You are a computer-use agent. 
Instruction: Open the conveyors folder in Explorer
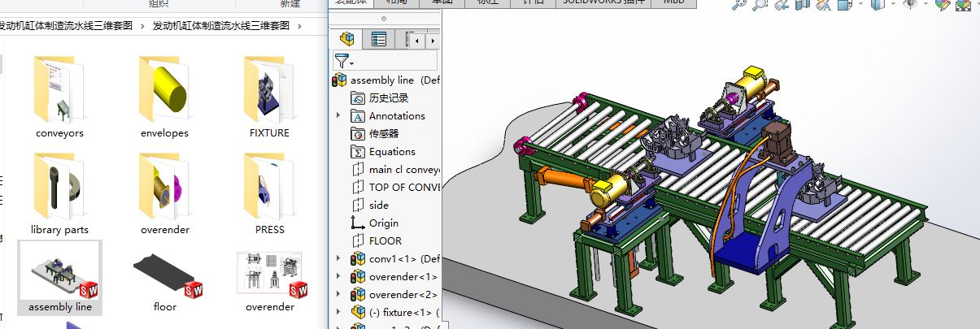click(x=60, y=97)
